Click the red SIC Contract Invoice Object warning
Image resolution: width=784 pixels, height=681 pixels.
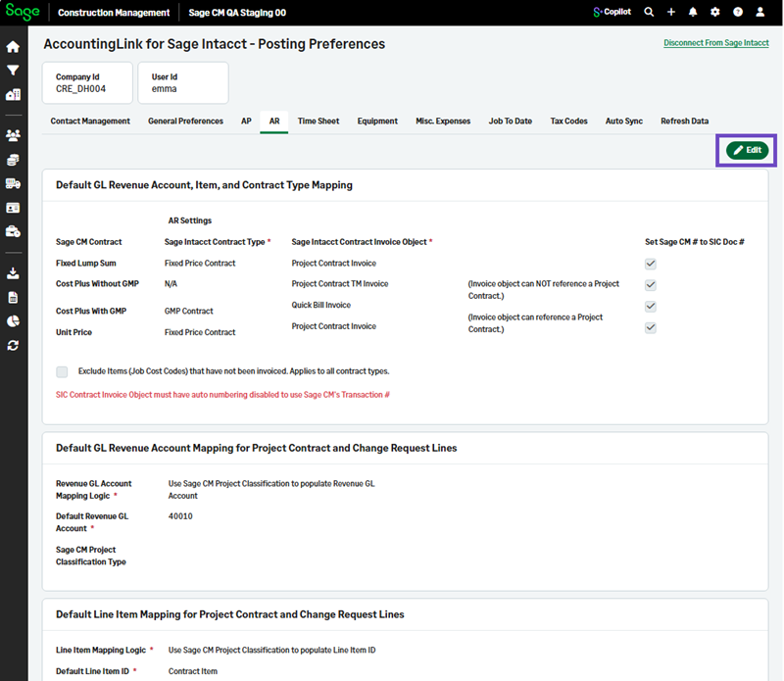tap(222, 395)
